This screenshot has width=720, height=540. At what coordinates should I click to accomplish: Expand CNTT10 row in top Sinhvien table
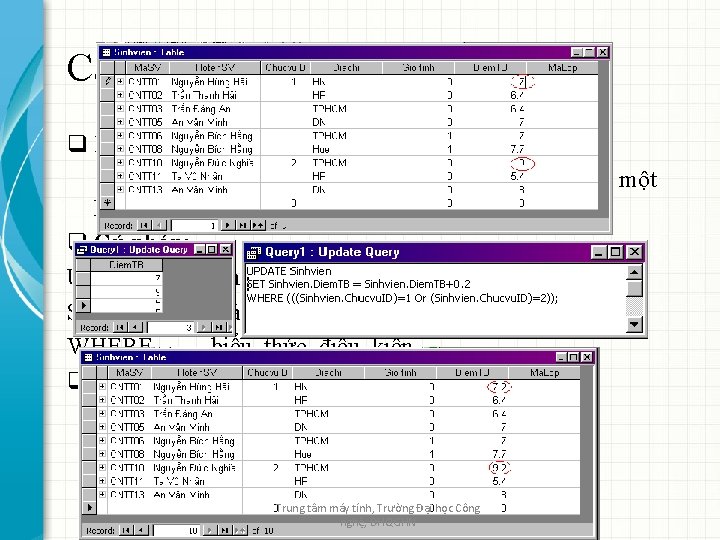pos(120,162)
